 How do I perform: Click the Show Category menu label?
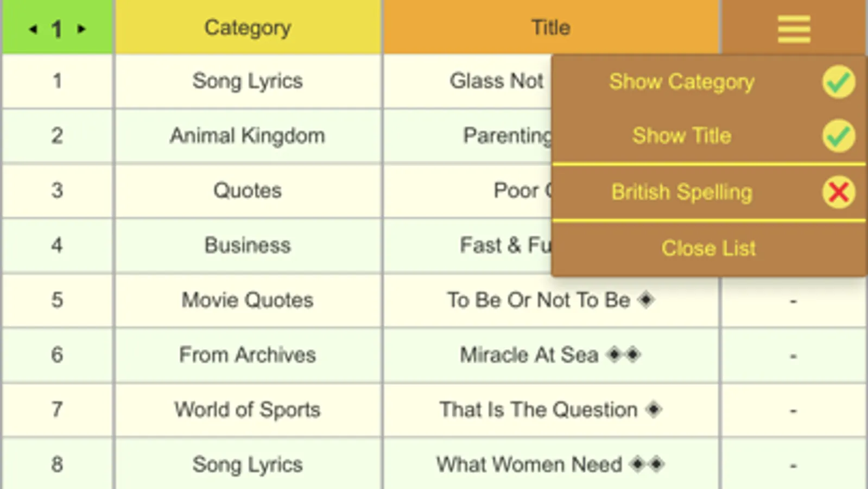[681, 82]
